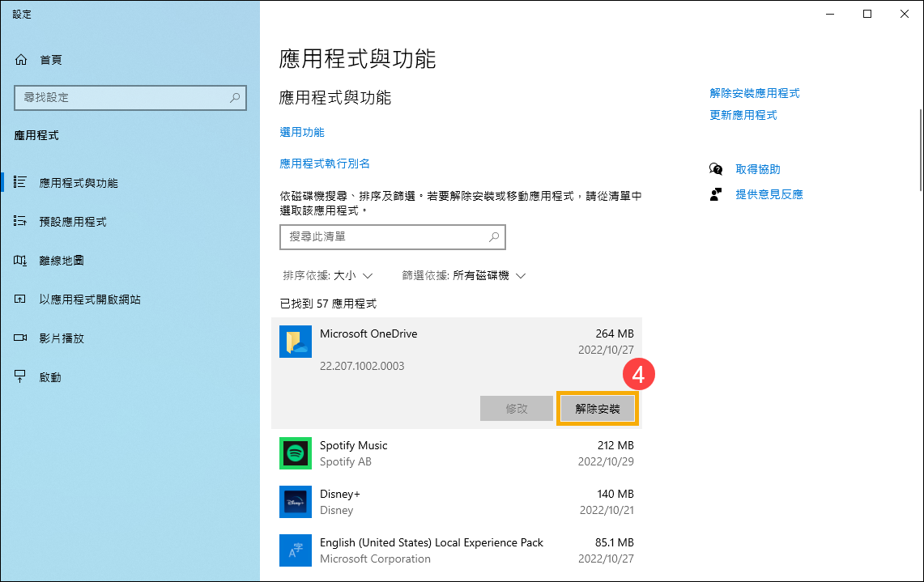924x582 pixels.
Task: Click the 以應用程式開啟網站 sidebar icon
Action: (20, 299)
